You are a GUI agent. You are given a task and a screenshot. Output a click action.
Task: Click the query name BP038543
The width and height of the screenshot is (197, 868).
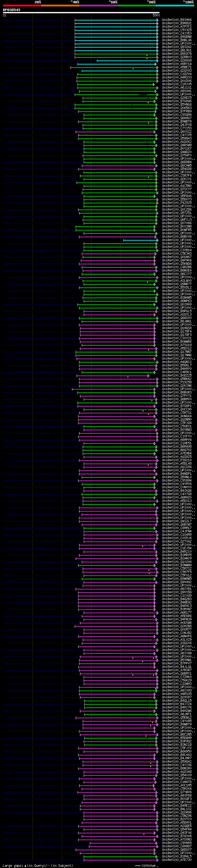coord(11,10)
